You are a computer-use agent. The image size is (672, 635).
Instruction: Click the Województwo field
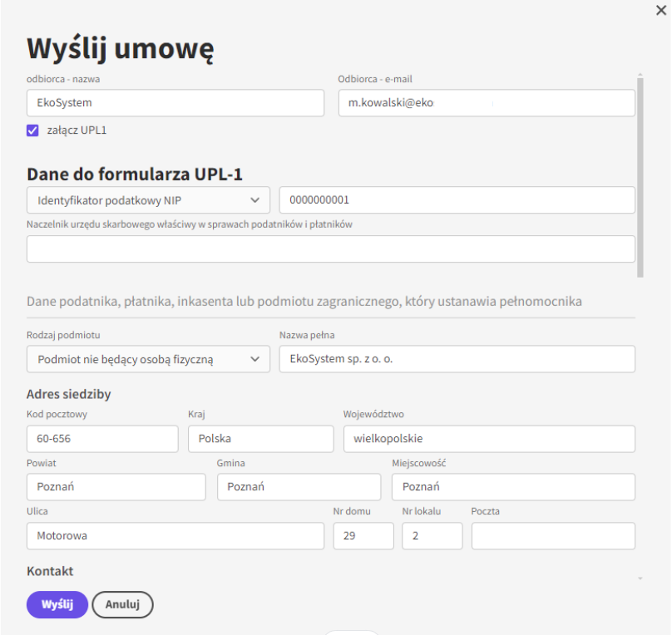pyautogui.click(x=489, y=439)
